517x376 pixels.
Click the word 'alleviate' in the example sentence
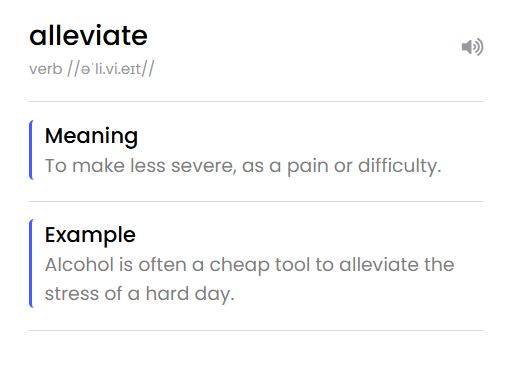pos(379,265)
